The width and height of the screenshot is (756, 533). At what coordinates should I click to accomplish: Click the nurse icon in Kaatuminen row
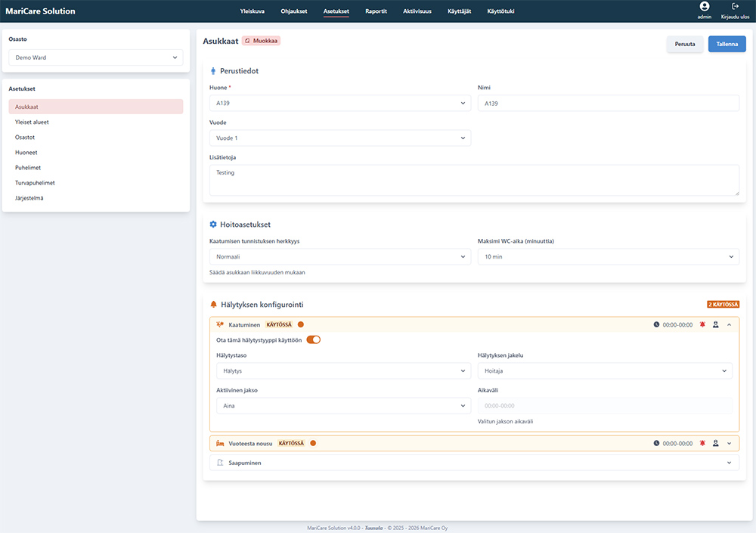[x=715, y=324]
